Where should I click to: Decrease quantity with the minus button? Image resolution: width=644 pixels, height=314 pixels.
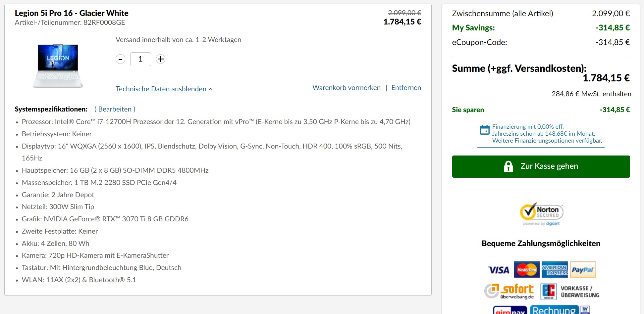[x=120, y=59]
